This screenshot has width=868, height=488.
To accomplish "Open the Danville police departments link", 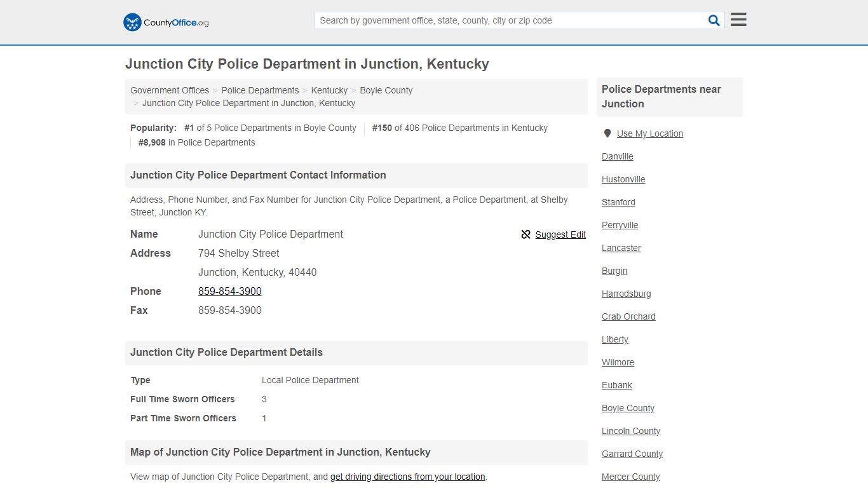I will 618,156.
